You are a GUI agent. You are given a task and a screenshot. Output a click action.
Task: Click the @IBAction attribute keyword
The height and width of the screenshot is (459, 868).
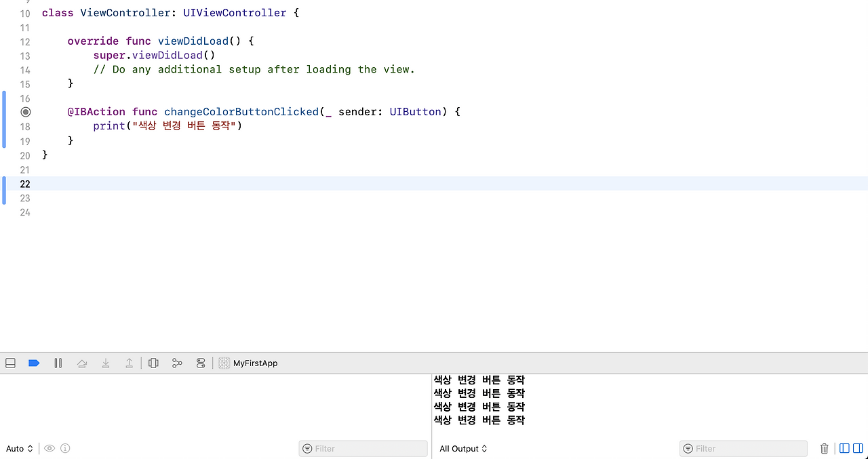click(96, 112)
